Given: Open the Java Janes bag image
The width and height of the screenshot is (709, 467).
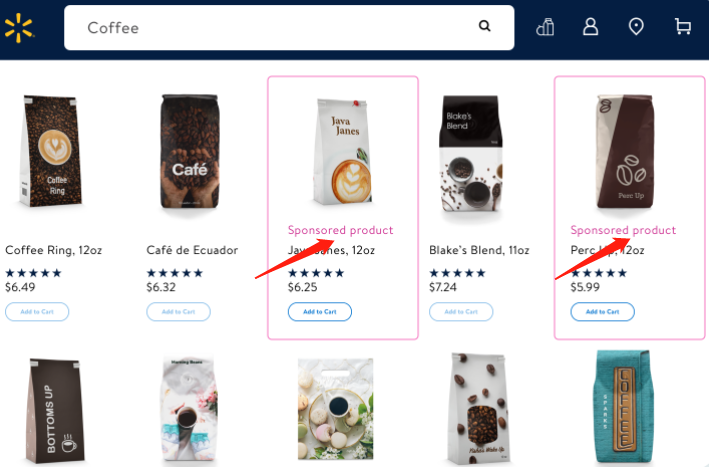Looking at the screenshot, I should [343, 151].
